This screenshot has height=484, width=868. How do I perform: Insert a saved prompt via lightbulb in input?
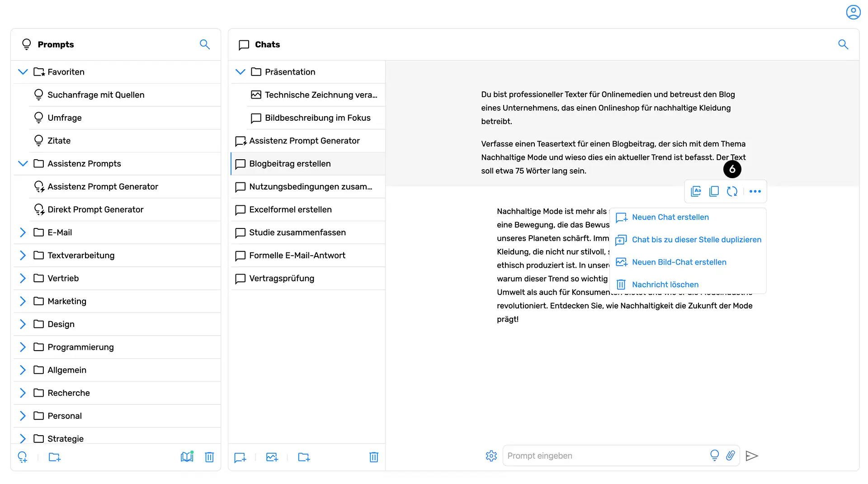[x=715, y=455]
